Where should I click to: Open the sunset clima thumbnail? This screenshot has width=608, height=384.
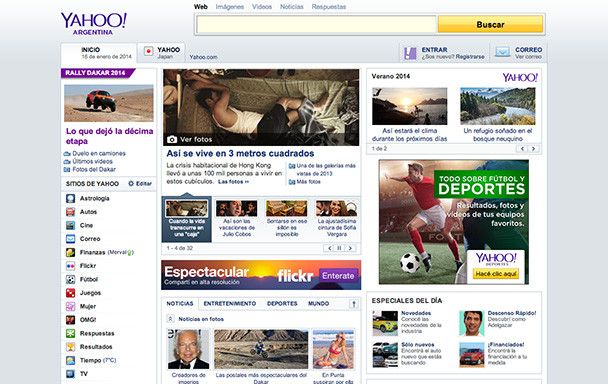point(409,106)
